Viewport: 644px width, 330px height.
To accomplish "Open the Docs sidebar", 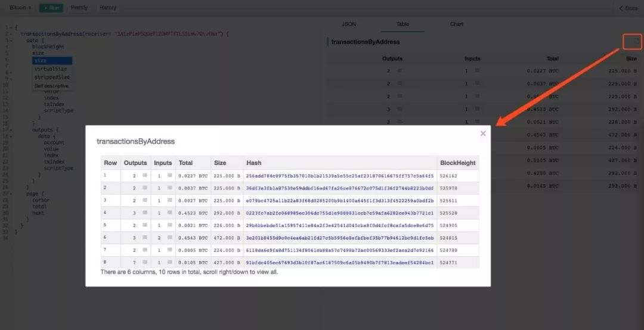I will (x=628, y=8).
